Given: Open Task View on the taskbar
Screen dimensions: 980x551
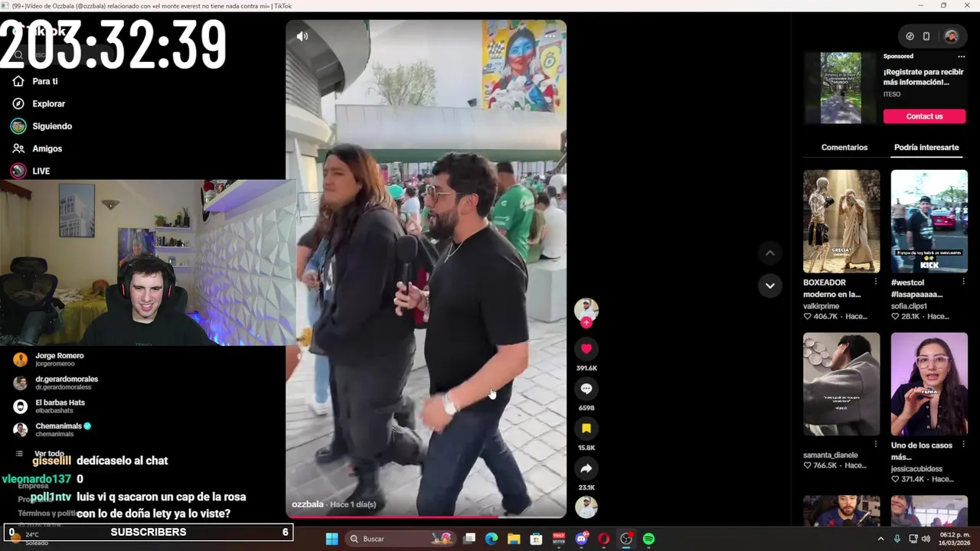Looking at the screenshot, I should coord(470,539).
